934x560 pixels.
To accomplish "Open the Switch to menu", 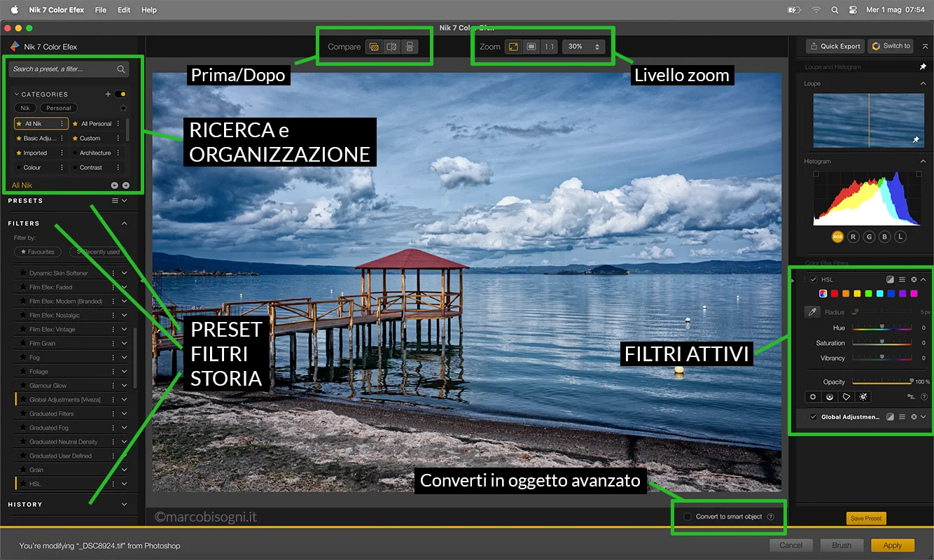I will [x=890, y=46].
